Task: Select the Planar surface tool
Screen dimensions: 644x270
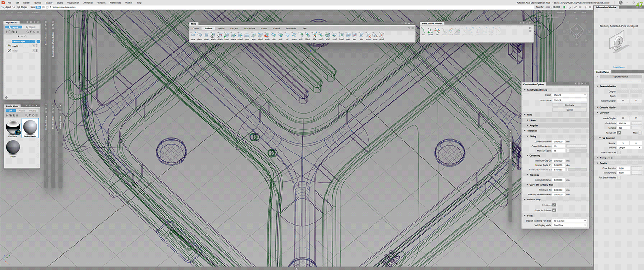Action: click(x=198, y=34)
